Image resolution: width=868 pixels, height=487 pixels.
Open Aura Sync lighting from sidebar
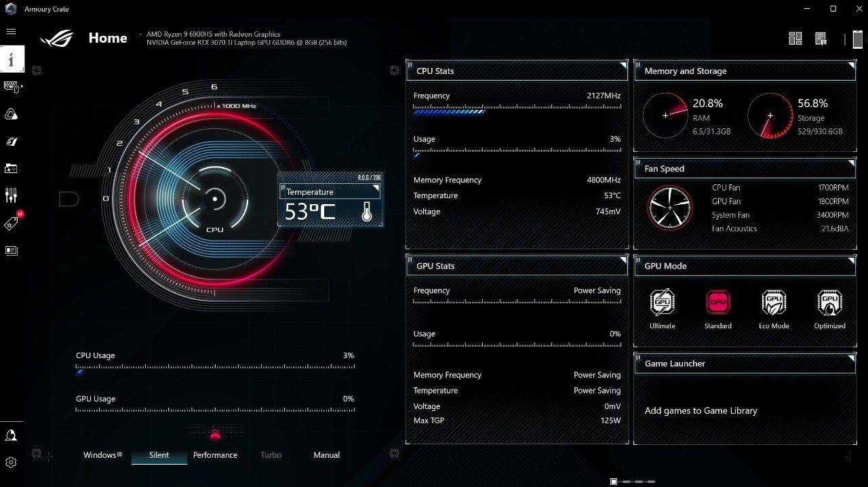click(x=11, y=114)
